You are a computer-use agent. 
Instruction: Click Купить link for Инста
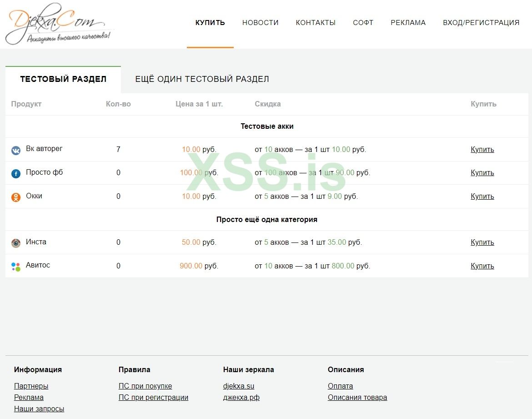(482, 242)
